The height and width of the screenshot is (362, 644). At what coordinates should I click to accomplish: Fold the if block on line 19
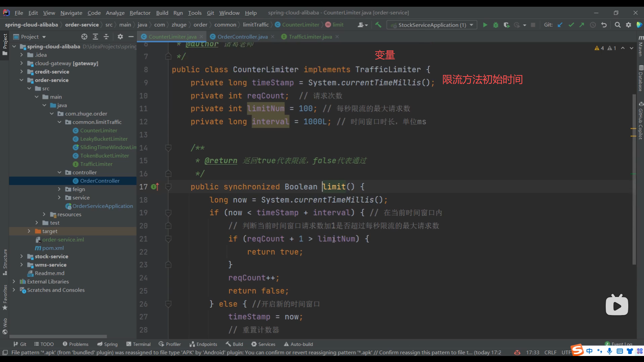click(168, 213)
